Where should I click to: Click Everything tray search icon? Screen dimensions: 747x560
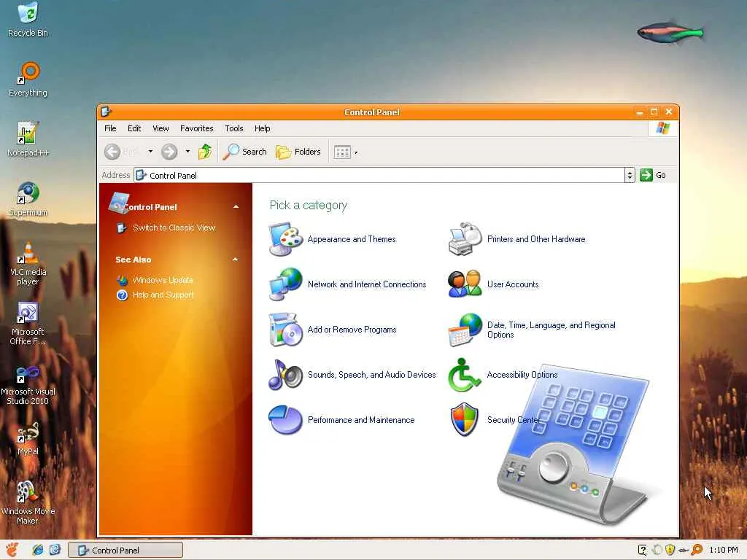pos(697,550)
